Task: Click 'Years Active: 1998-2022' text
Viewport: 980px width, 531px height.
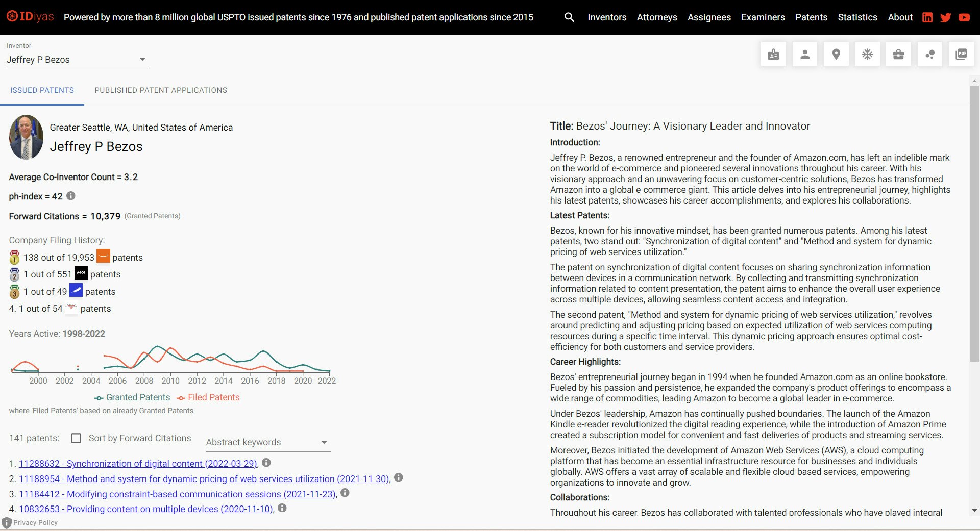Action: [x=57, y=334]
